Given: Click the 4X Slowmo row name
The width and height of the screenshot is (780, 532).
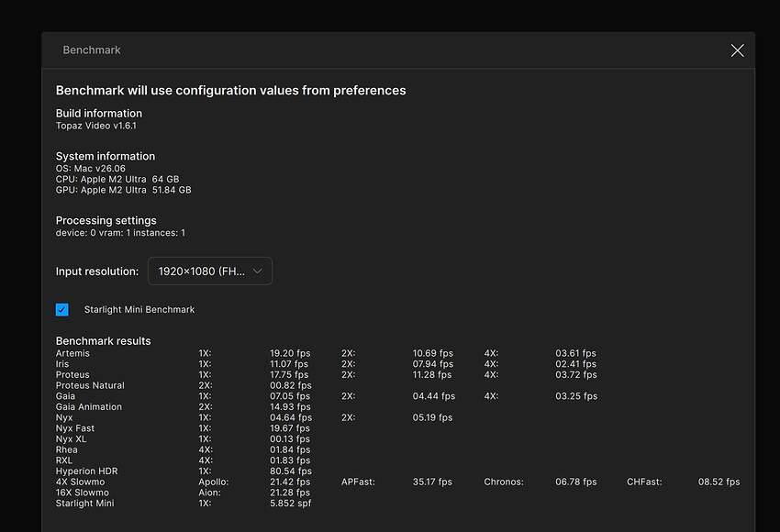Looking at the screenshot, I should (80, 482).
